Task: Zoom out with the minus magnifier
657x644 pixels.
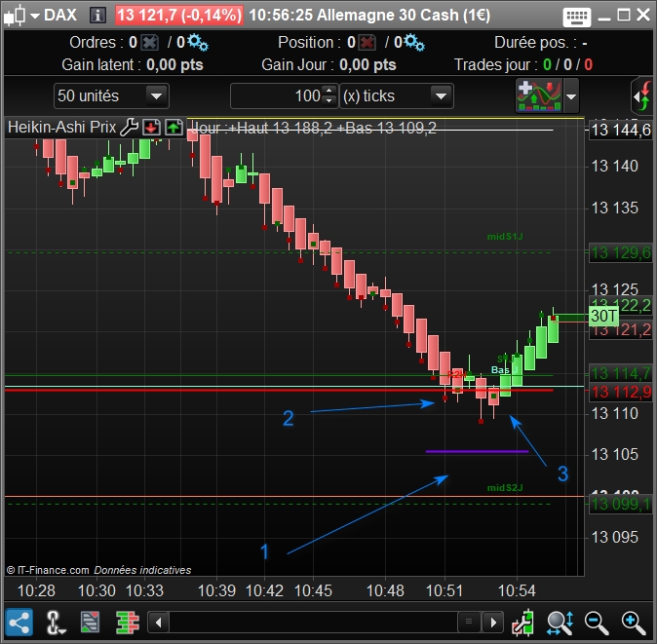Action: tap(597, 623)
